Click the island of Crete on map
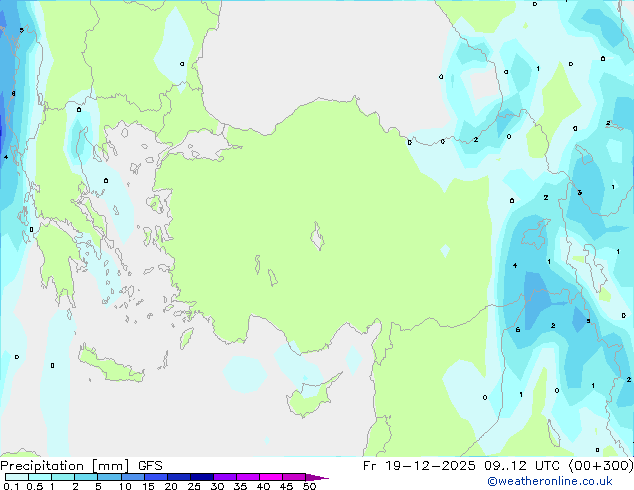634x490 pixels. click(110, 364)
